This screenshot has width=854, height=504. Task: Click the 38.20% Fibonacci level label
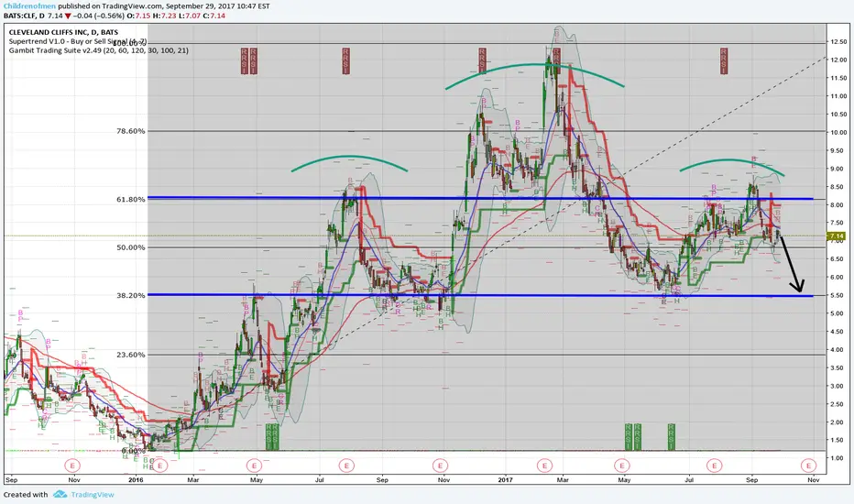click(131, 295)
